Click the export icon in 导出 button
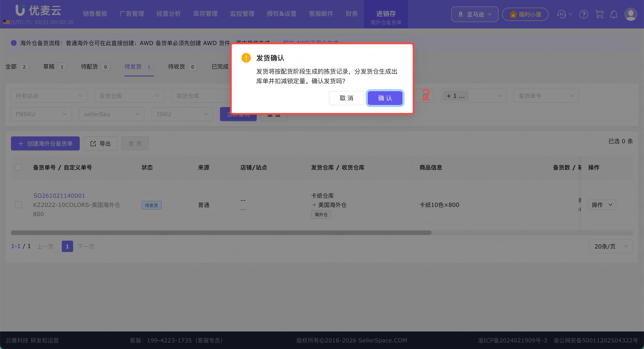This screenshot has height=349, width=644. 93,143
